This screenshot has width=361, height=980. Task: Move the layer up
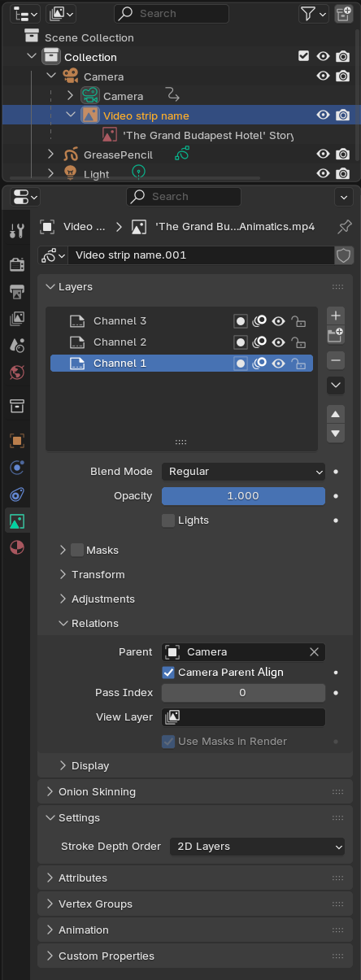[x=336, y=414]
